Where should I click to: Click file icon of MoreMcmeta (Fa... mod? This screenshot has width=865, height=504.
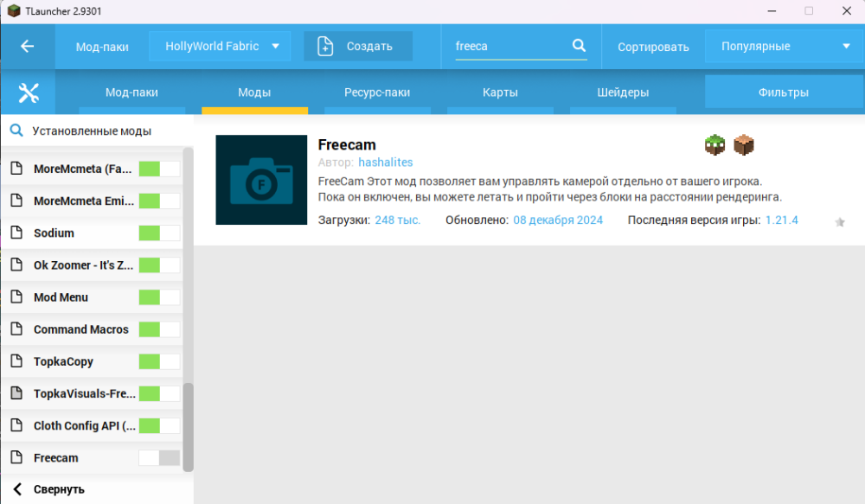[x=17, y=169]
